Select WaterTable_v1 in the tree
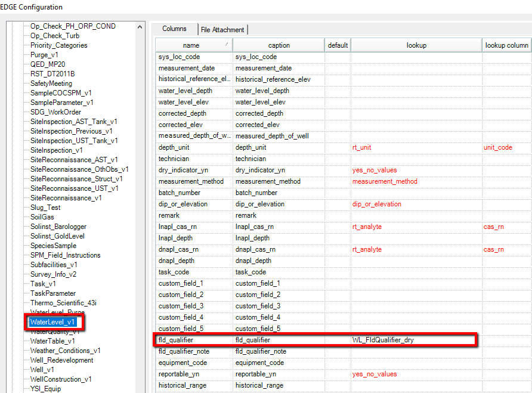 pyautogui.click(x=52, y=341)
